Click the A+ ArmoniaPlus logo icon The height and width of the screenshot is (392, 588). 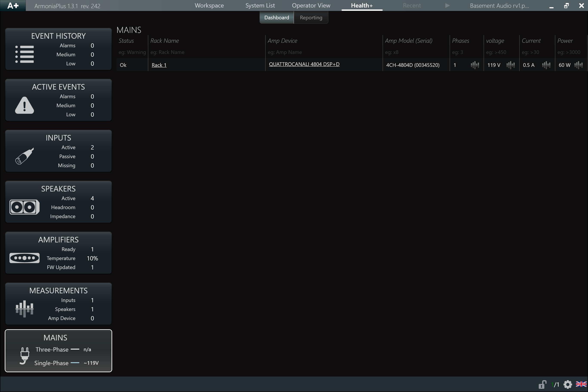point(13,6)
